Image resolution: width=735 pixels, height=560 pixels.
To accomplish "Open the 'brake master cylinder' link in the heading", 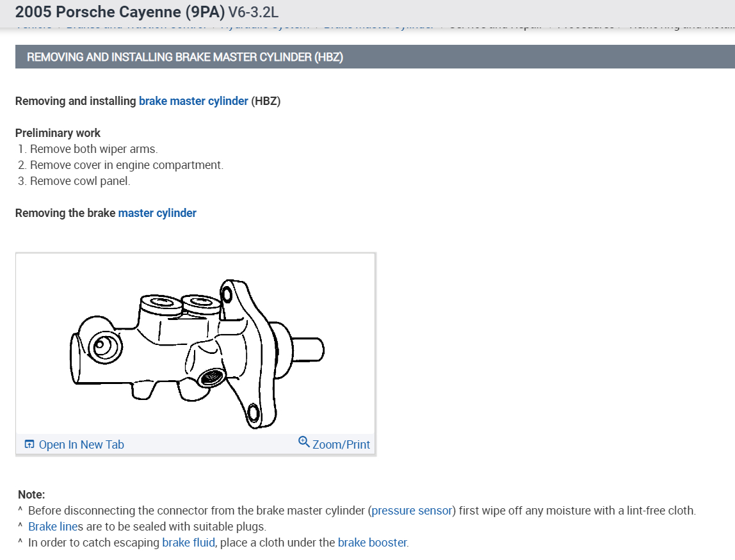I will pyautogui.click(x=193, y=101).
